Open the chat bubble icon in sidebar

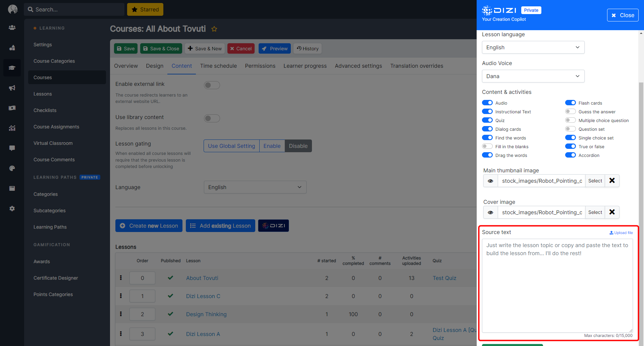[12, 148]
